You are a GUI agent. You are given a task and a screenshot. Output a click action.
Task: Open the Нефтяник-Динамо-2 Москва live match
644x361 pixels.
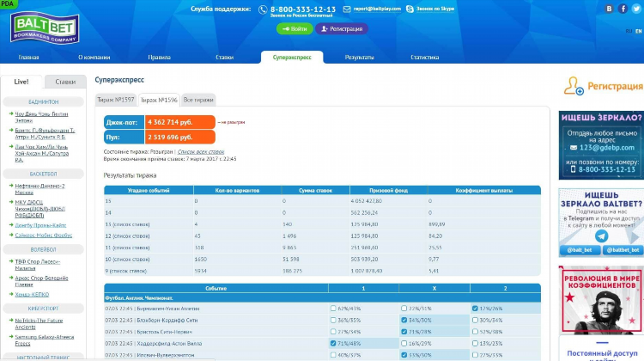[x=39, y=189]
